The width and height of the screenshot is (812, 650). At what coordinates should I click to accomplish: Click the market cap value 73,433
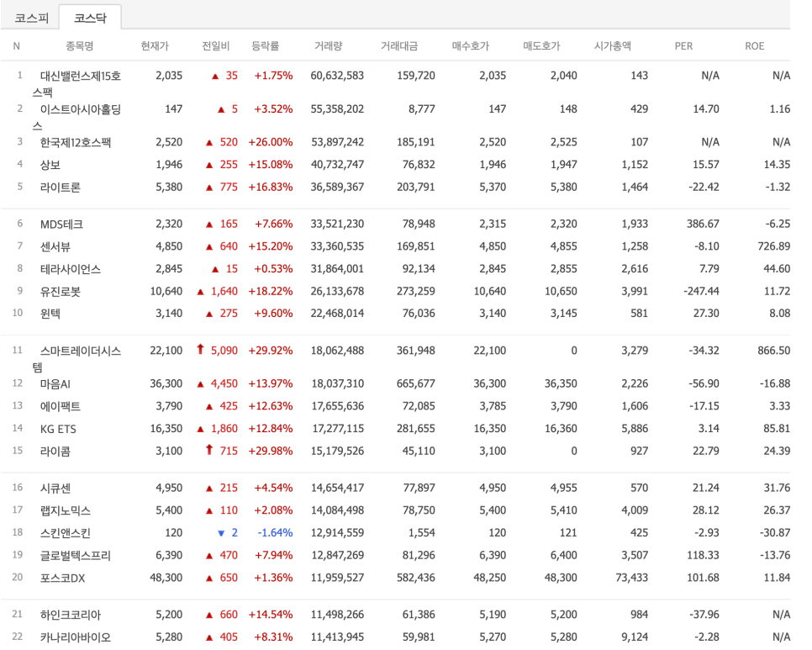632,578
